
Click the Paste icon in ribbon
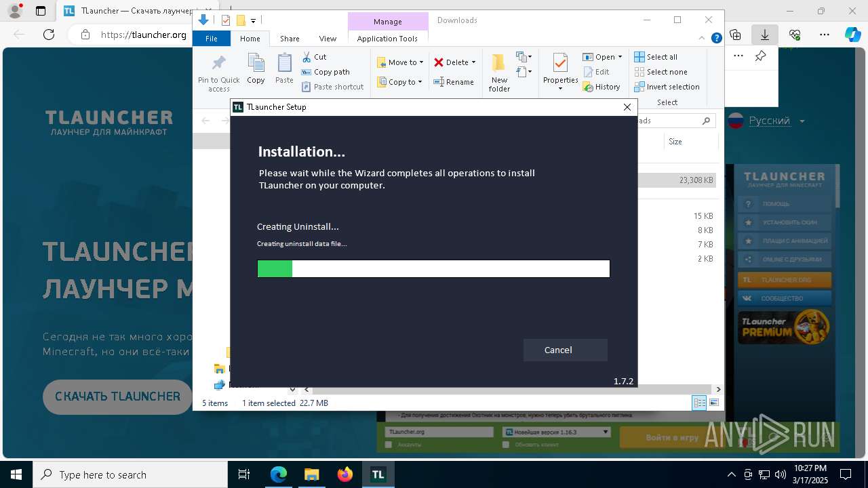point(284,69)
